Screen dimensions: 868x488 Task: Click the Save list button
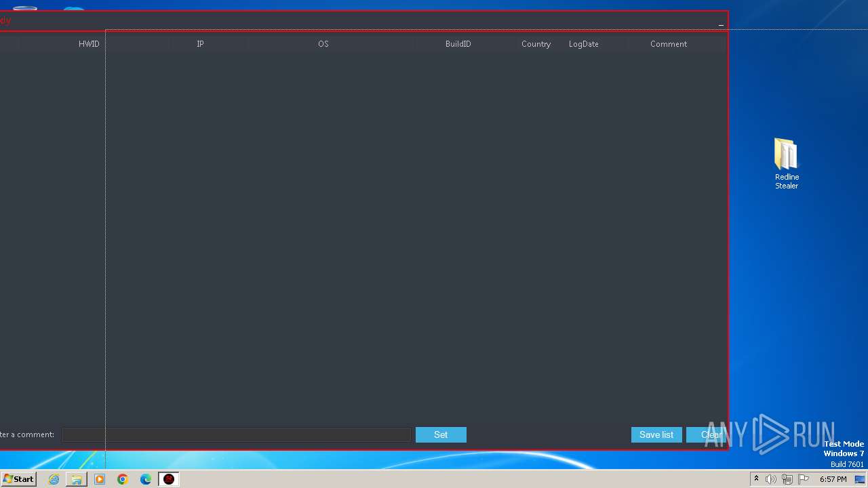[656, 434]
